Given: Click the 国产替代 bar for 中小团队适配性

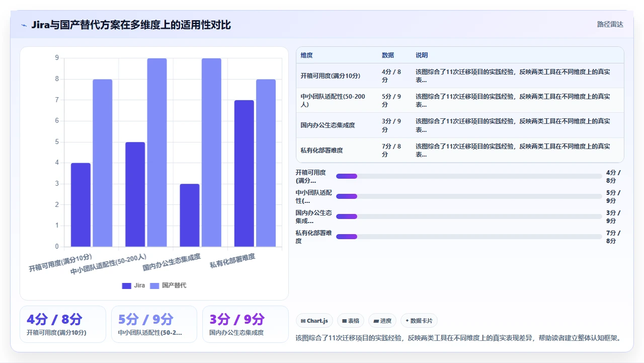Looking at the screenshot, I should (x=157, y=153).
